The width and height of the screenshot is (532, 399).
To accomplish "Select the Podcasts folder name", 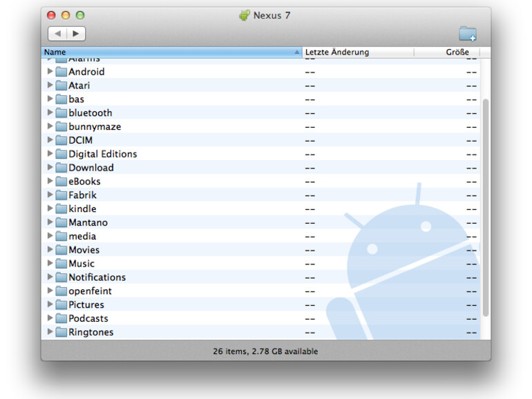I will click(88, 318).
